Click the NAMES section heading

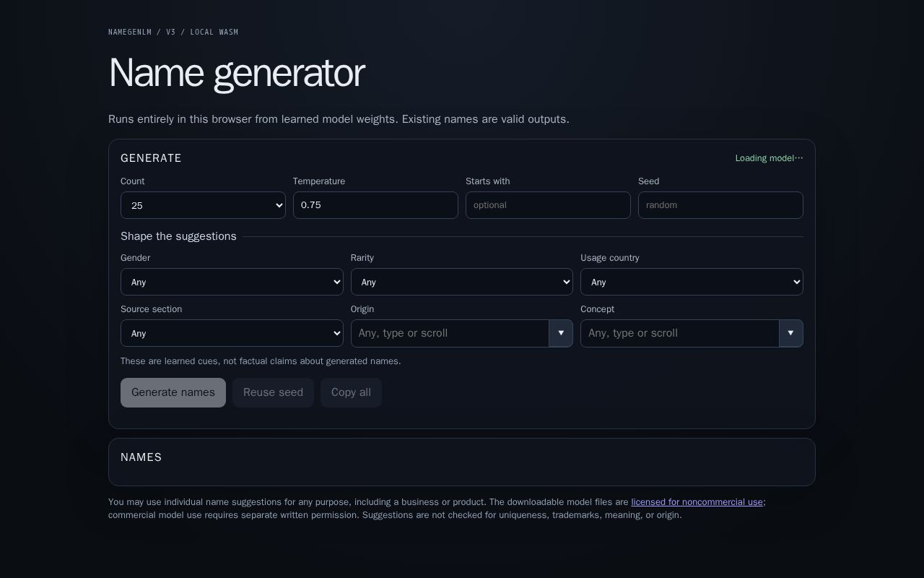click(x=141, y=457)
